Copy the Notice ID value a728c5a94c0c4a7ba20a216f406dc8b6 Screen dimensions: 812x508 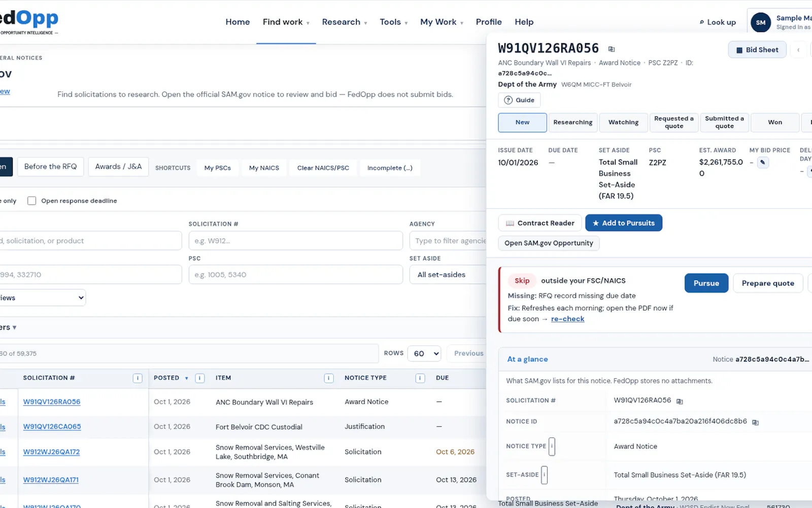coord(755,422)
